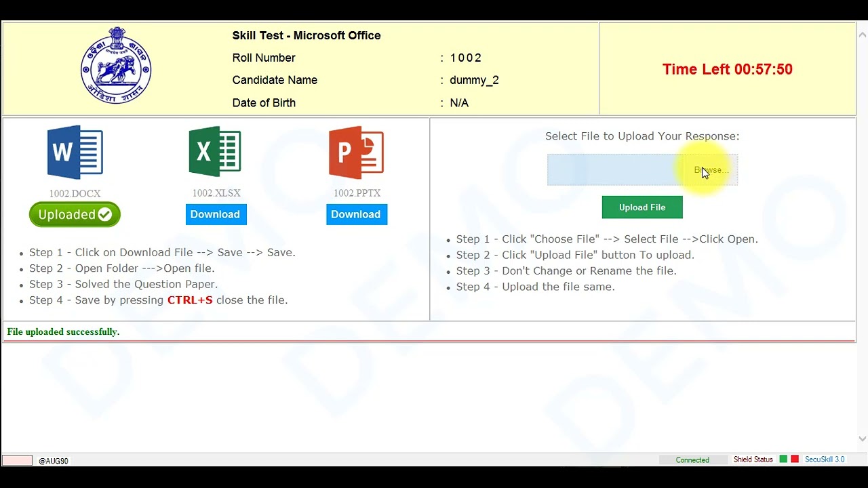This screenshot has width=868, height=488.
Task: Click the 1002.DOCX file name
Action: pyautogui.click(x=75, y=194)
